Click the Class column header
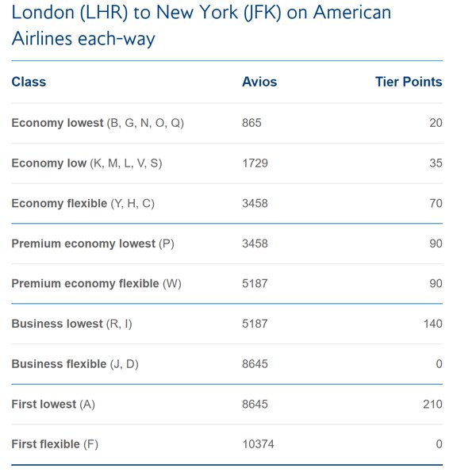The image size is (457, 476). pos(29,82)
